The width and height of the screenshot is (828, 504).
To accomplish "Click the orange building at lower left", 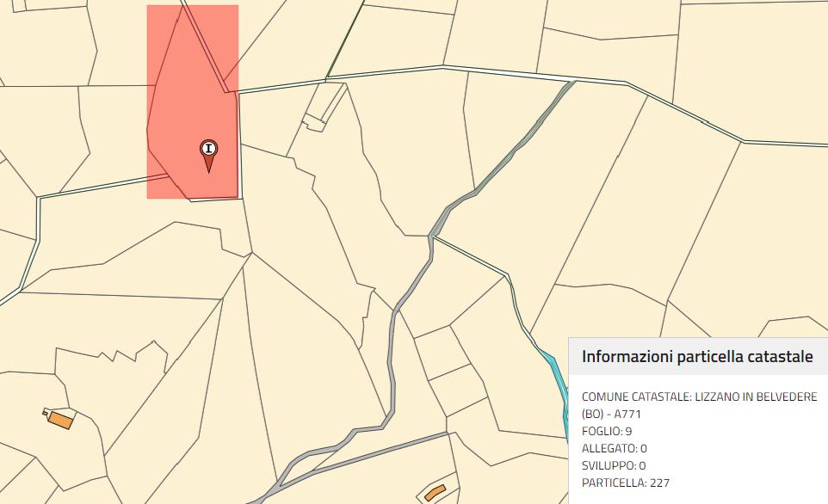I will (59, 419).
